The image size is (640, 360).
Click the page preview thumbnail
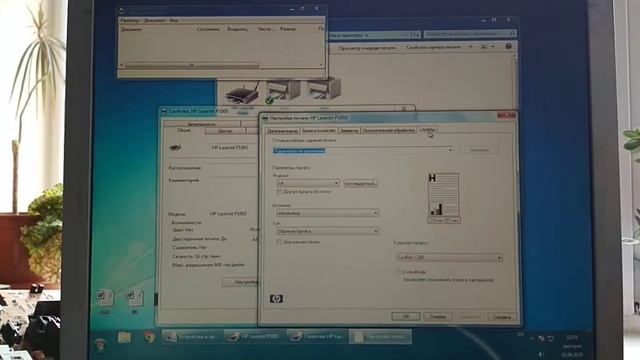click(444, 195)
